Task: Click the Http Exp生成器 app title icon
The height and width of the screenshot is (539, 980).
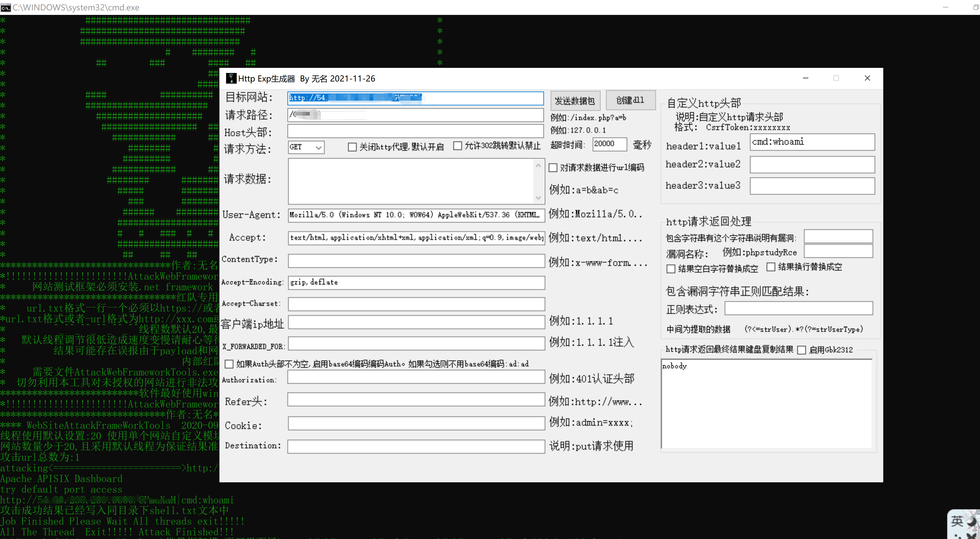Action: click(x=231, y=78)
